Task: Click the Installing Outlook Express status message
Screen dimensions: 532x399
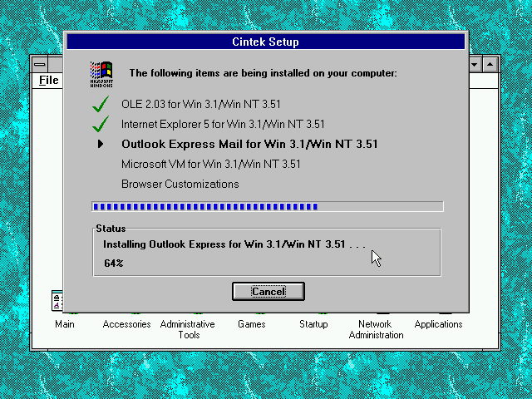Action: [234, 244]
